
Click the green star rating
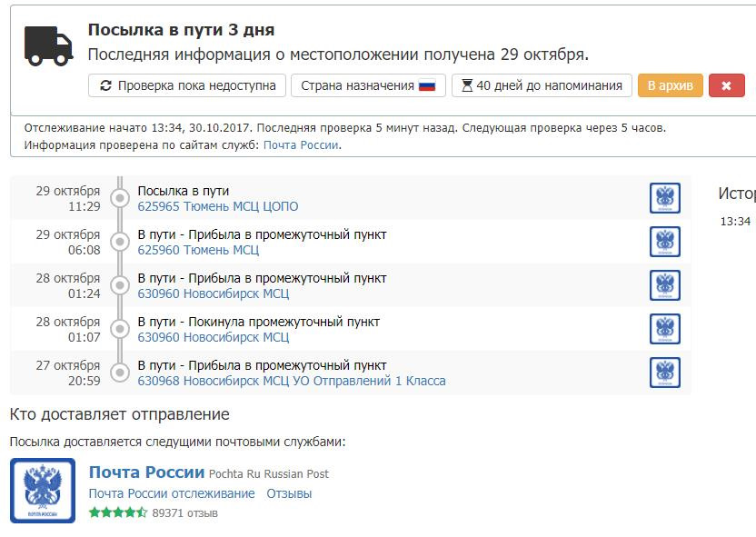pos(118,512)
